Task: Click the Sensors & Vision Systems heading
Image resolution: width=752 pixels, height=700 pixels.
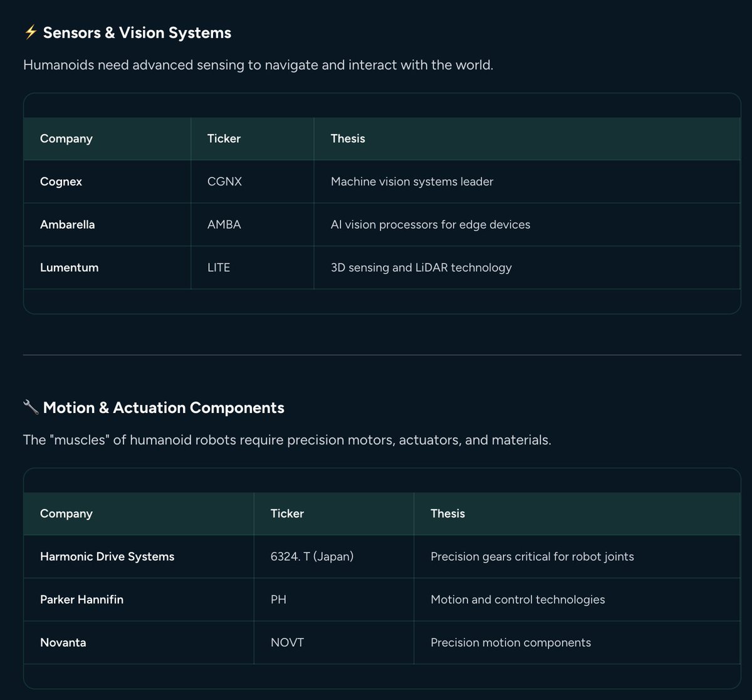Action: (x=137, y=33)
